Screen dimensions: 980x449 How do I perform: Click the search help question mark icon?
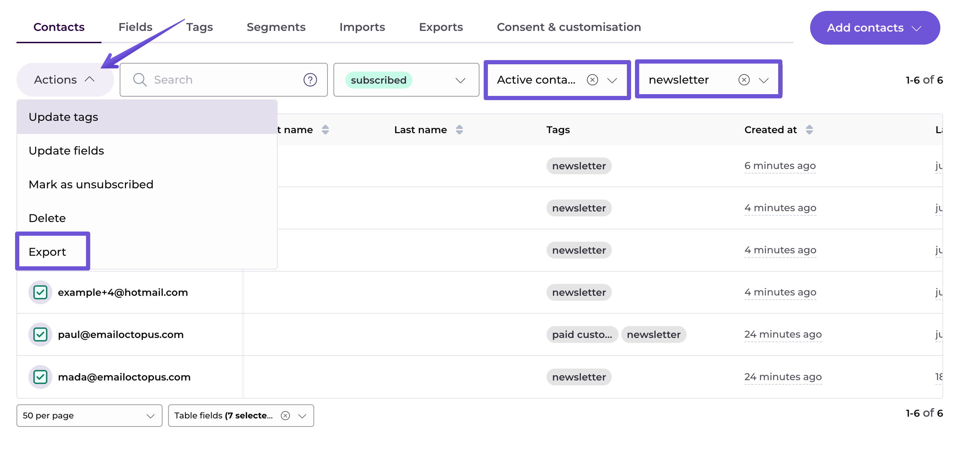pos(310,80)
